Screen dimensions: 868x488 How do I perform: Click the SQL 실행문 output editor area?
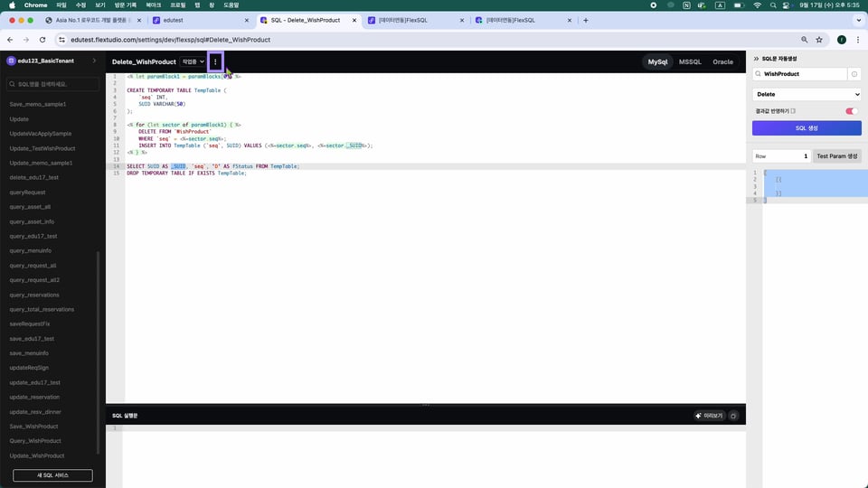point(433,456)
